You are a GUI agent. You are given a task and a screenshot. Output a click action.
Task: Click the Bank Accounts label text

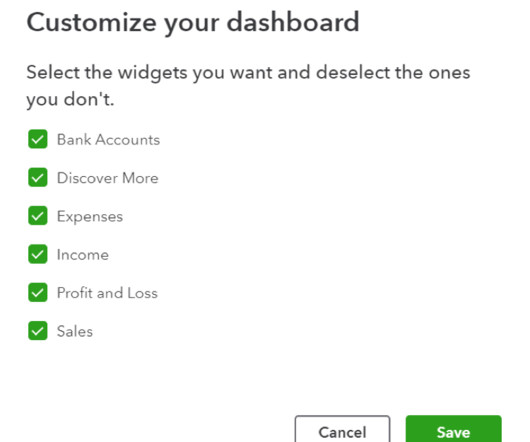coord(108,140)
